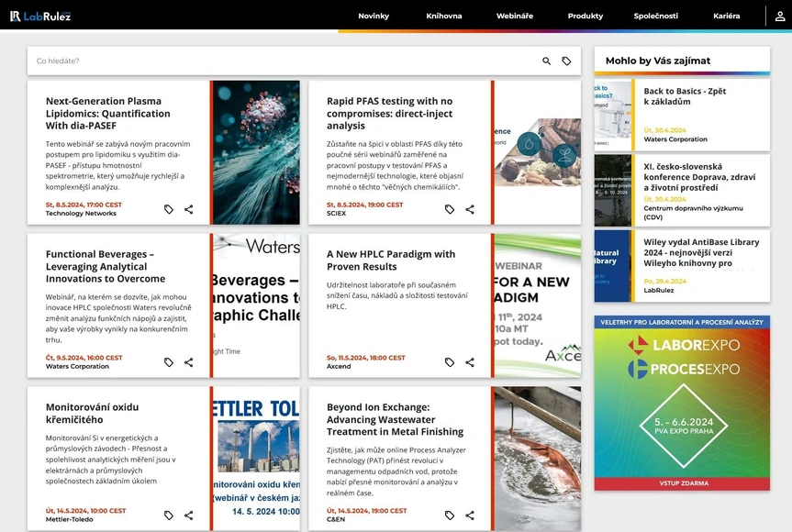Click the tag filter icon in search bar
The image size is (792, 532).
(567, 61)
